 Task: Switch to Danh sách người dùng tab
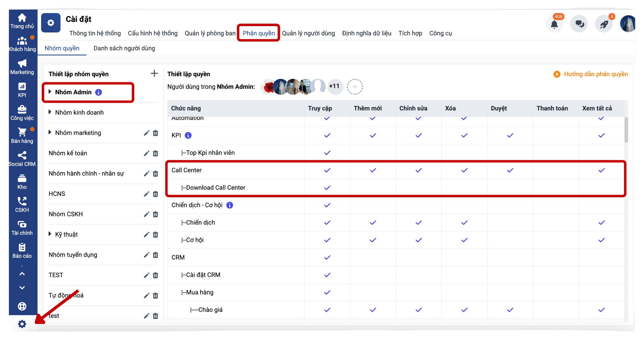tap(124, 48)
